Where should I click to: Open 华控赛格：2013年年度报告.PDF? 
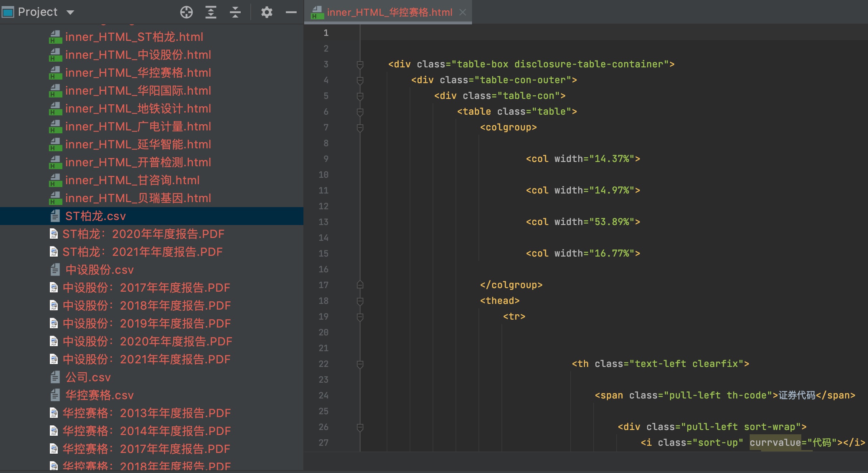(x=146, y=413)
